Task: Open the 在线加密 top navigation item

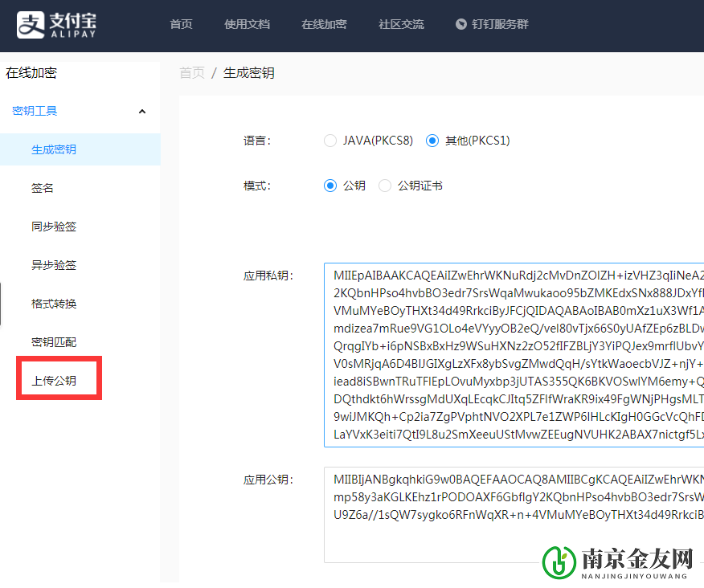Action: pos(324,24)
